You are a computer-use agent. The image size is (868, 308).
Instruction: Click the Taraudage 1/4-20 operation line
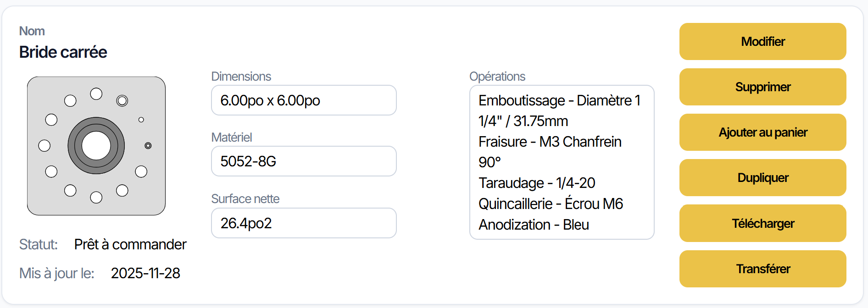pos(537,183)
